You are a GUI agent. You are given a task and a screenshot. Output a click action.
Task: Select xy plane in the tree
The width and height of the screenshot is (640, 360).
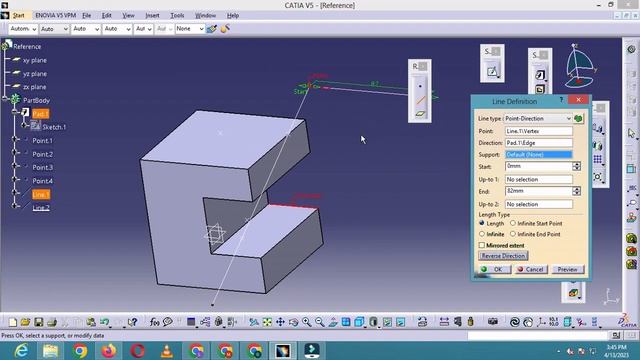tap(34, 60)
